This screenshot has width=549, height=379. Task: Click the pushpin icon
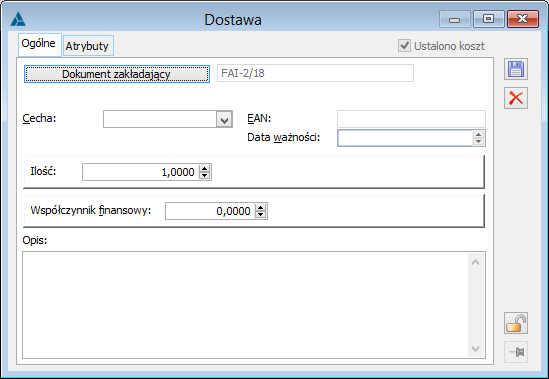point(516,352)
